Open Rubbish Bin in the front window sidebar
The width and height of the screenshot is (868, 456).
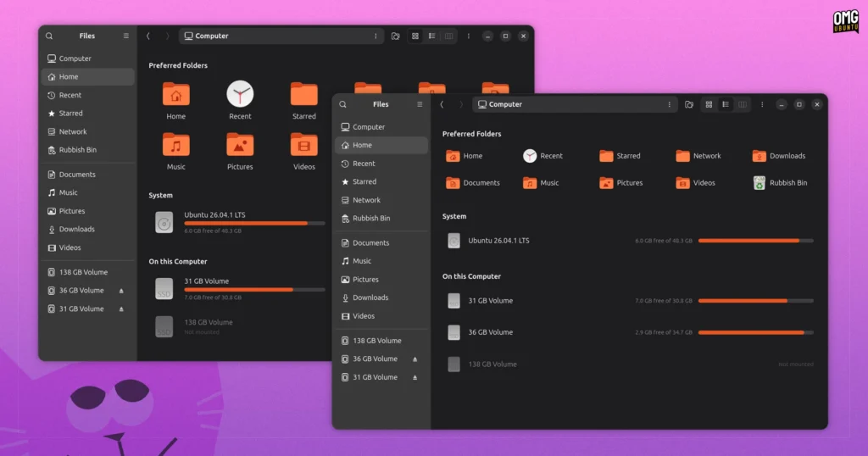point(381,218)
